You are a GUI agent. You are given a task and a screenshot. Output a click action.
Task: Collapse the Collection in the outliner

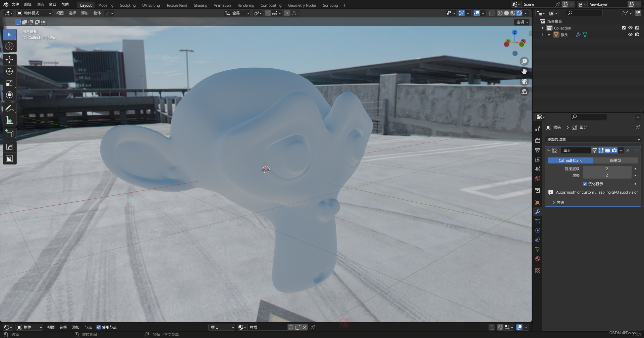point(542,28)
